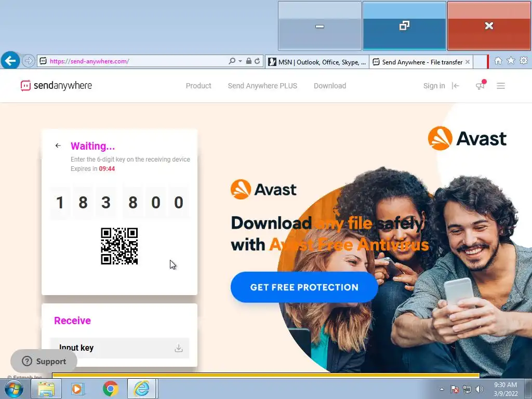Open browser Tools gear icon
The width and height of the screenshot is (532, 399).
pos(524,60)
